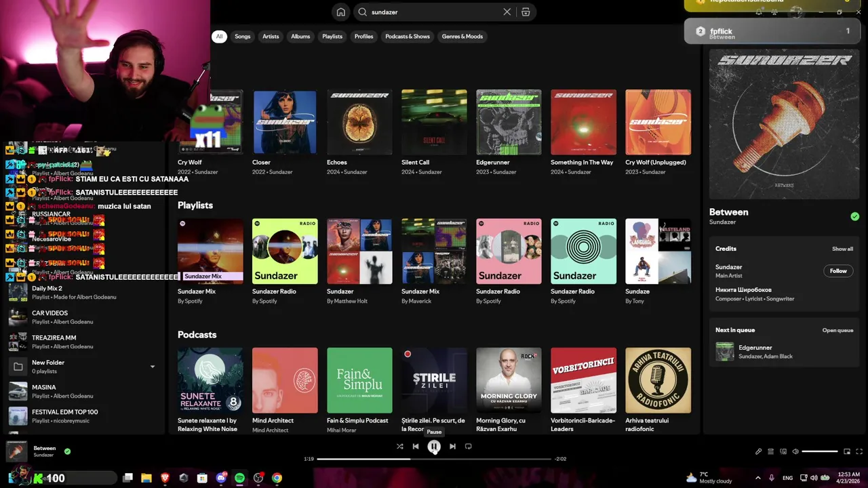Expand New Folder arrow in library
This screenshot has width=868, height=488.
pyautogui.click(x=152, y=367)
